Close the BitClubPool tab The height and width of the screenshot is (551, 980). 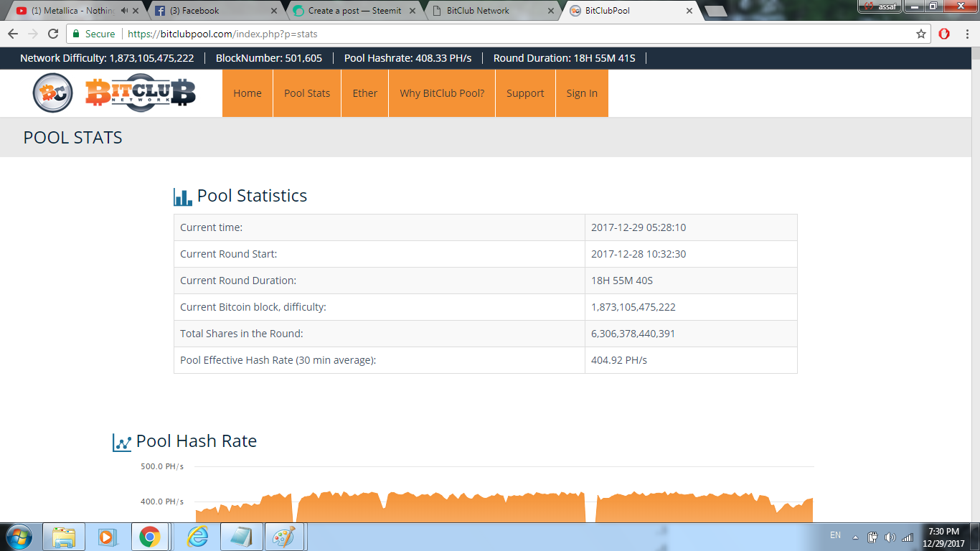coord(689,11)
